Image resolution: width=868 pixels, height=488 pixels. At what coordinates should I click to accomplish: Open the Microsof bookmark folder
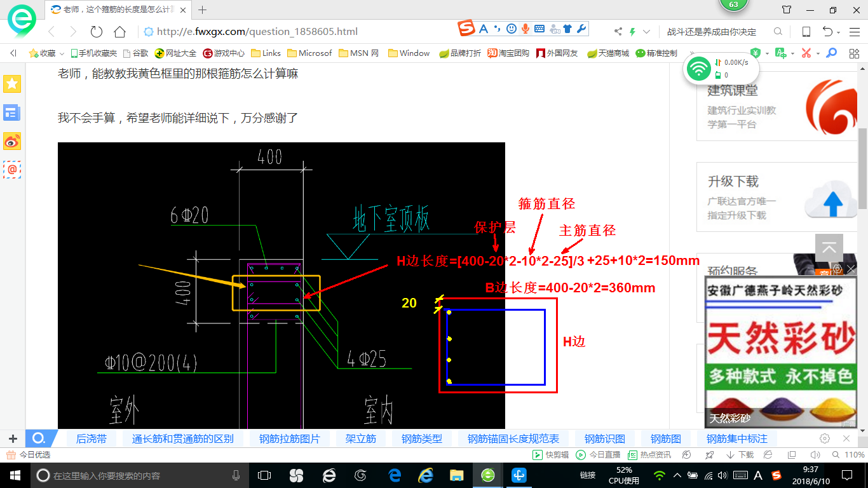[310, 53]
